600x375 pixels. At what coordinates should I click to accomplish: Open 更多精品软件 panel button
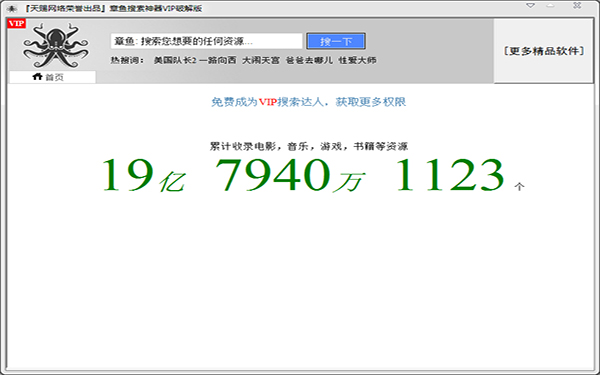[544, 51]
